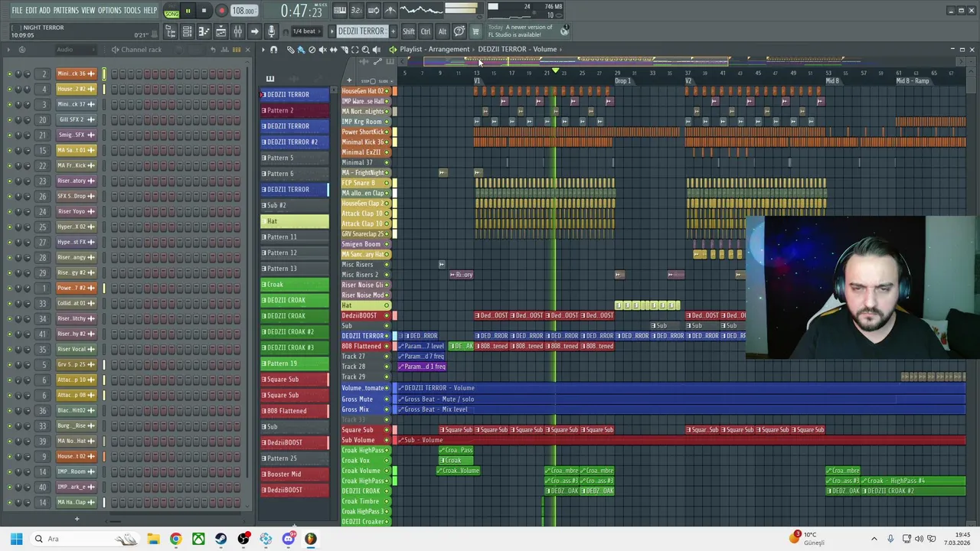Mute the House..t 02 channel numbered 4

9,89
